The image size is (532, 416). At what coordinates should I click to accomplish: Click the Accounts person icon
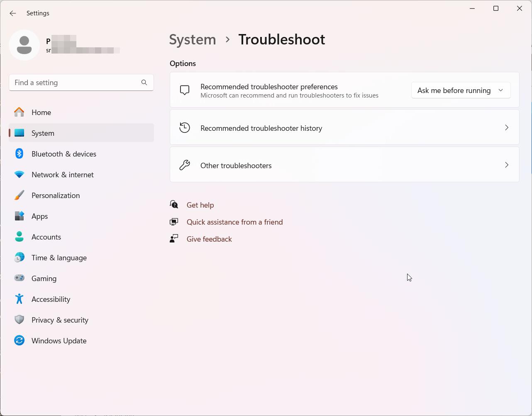tap(19, 237)
